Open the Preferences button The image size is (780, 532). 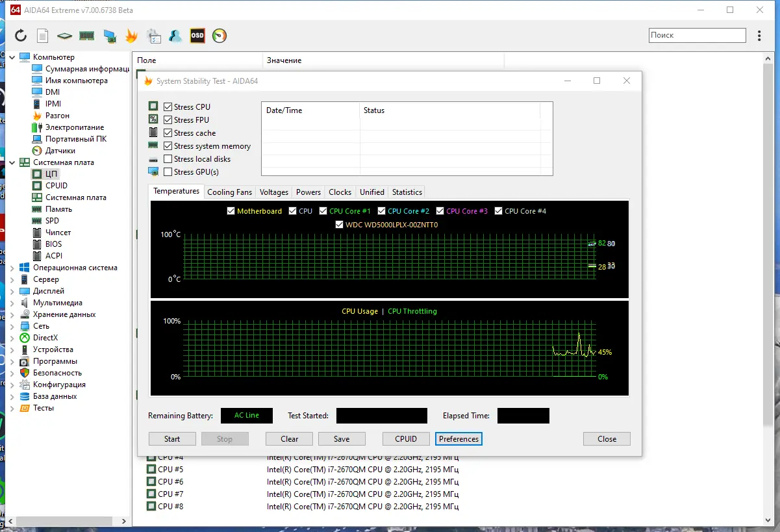click(x=459, y=439)
